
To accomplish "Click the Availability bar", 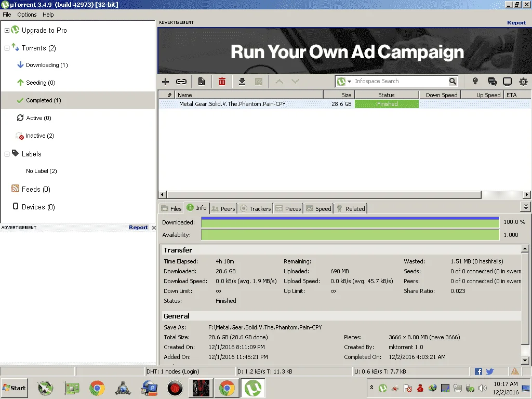I will tap(350, 235).
